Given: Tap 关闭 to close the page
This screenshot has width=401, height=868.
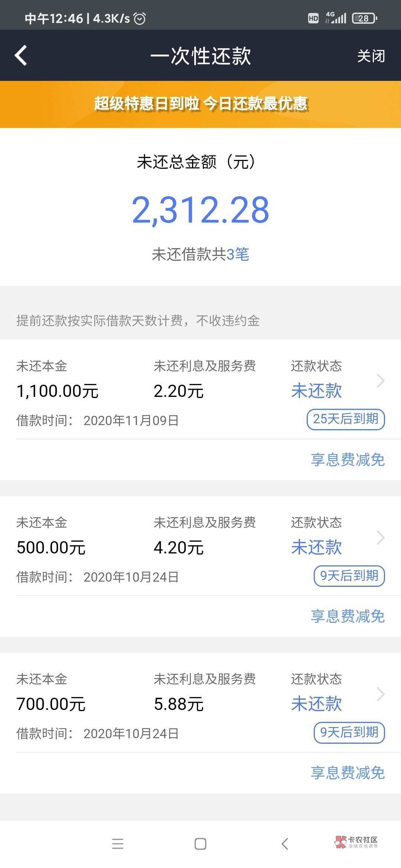Looking at the screenshot, I should [371, 56].
